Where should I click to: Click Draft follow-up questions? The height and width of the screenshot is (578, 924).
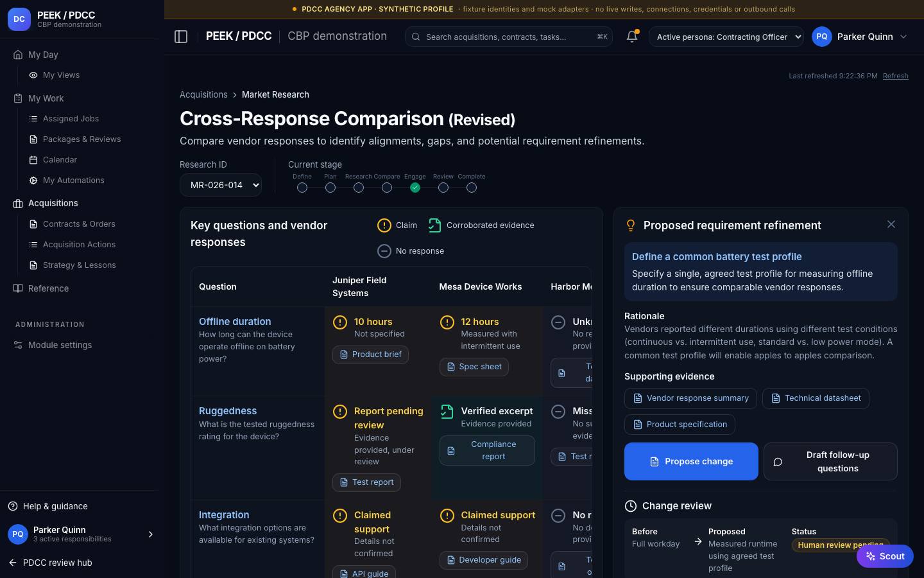click(830, 461)
